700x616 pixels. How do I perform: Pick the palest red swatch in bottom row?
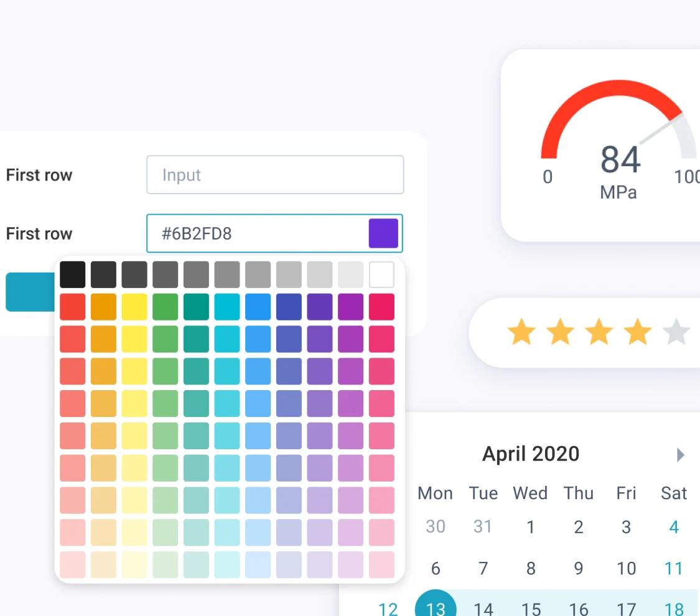(x=72, y=565)
